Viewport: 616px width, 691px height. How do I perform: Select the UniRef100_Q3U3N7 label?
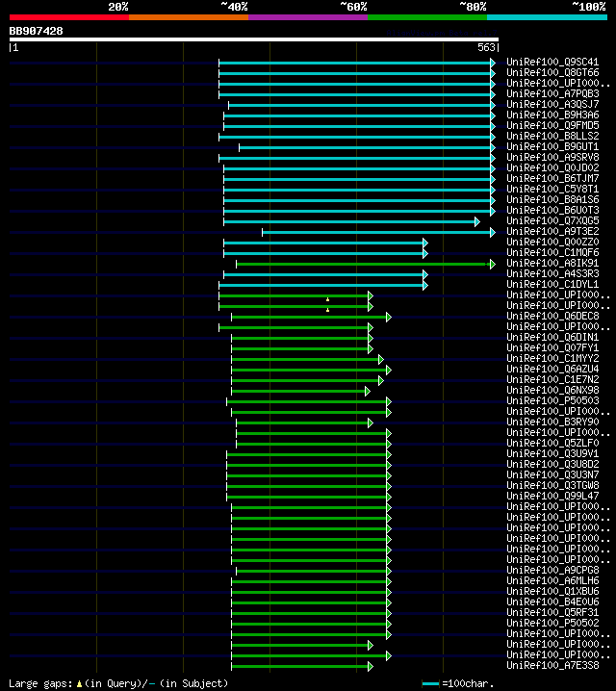552,474
